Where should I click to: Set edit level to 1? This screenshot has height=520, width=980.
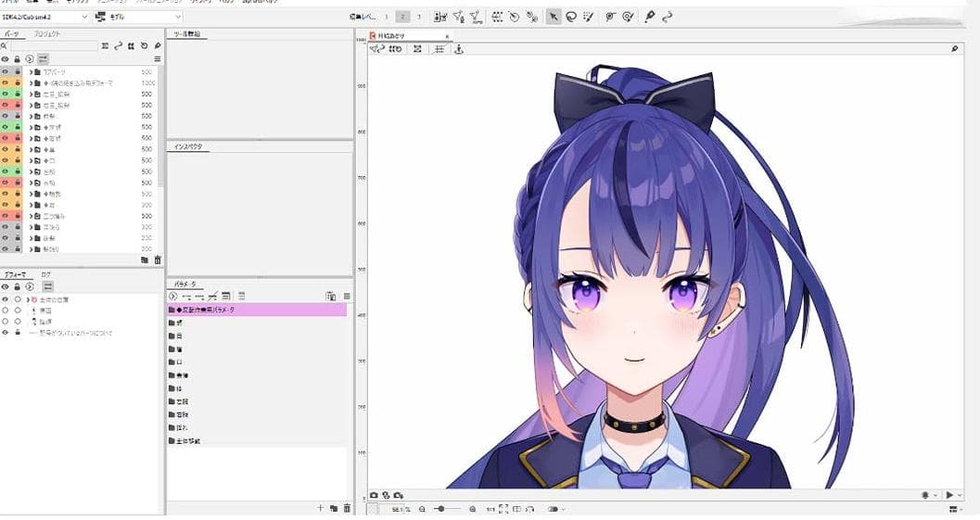(387, 17)
